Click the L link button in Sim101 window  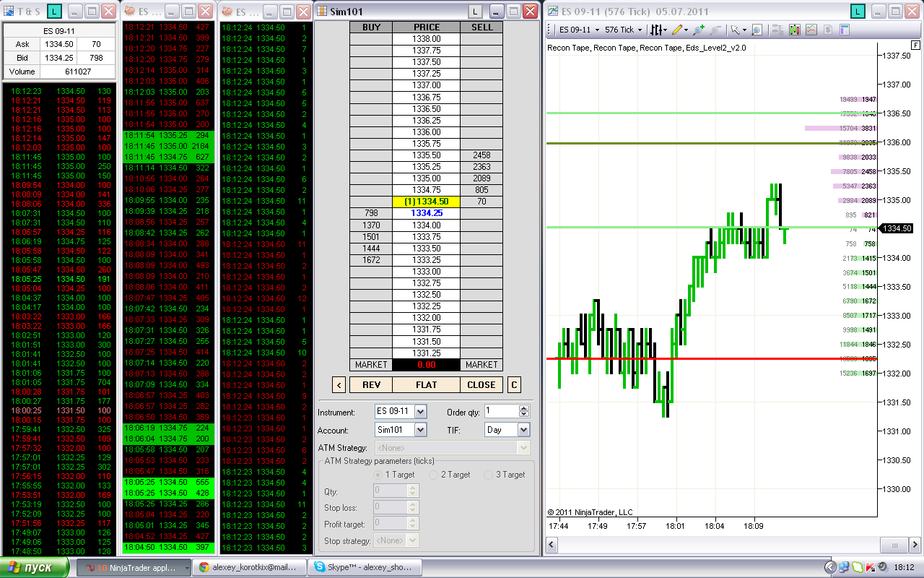(475, 12)
